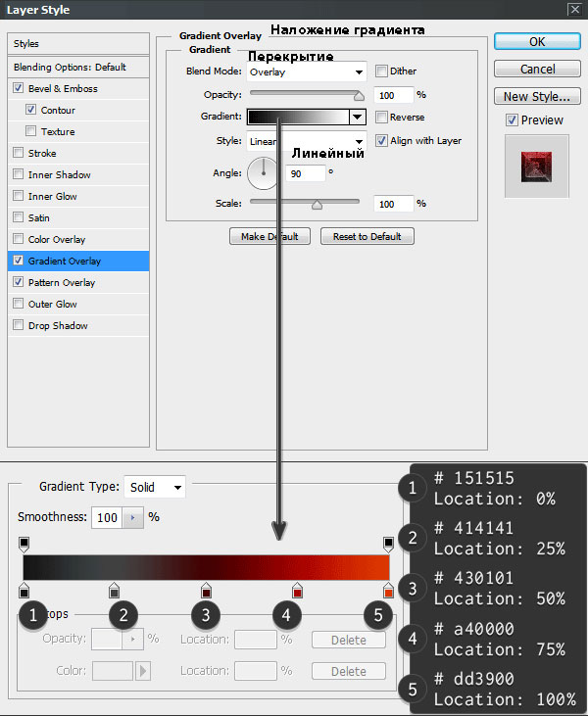The height and width of the screenshot is (716, 588).
Task: Enable Color Overlay checkbox
Action: click(18, 239)
